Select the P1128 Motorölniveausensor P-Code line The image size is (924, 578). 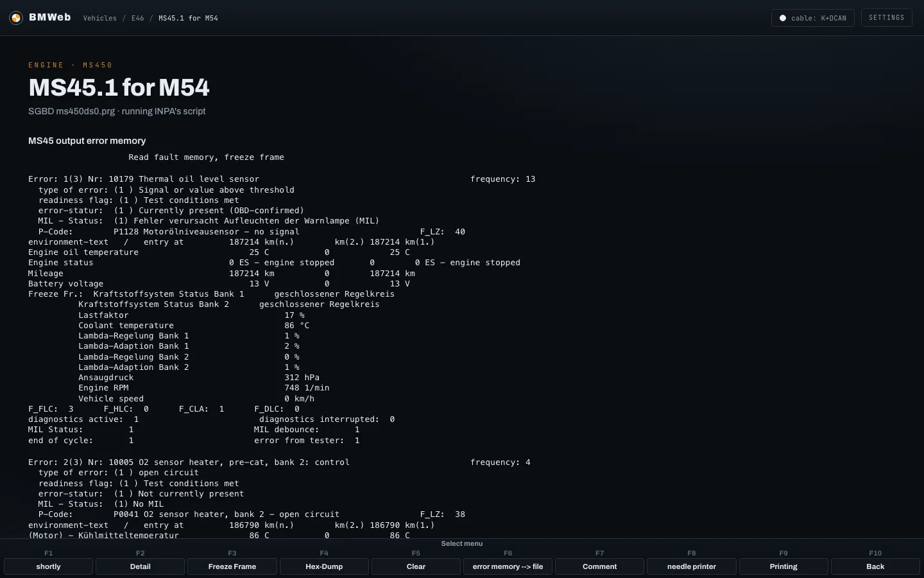pos(169,232)
